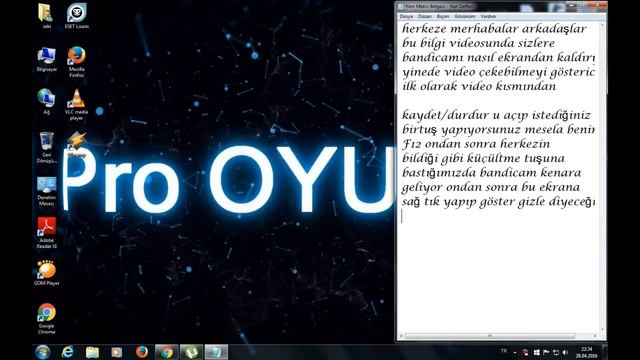The image size is (640, 360).
Task: Open the Action Center flag tray icon
Action: (546, 352)
